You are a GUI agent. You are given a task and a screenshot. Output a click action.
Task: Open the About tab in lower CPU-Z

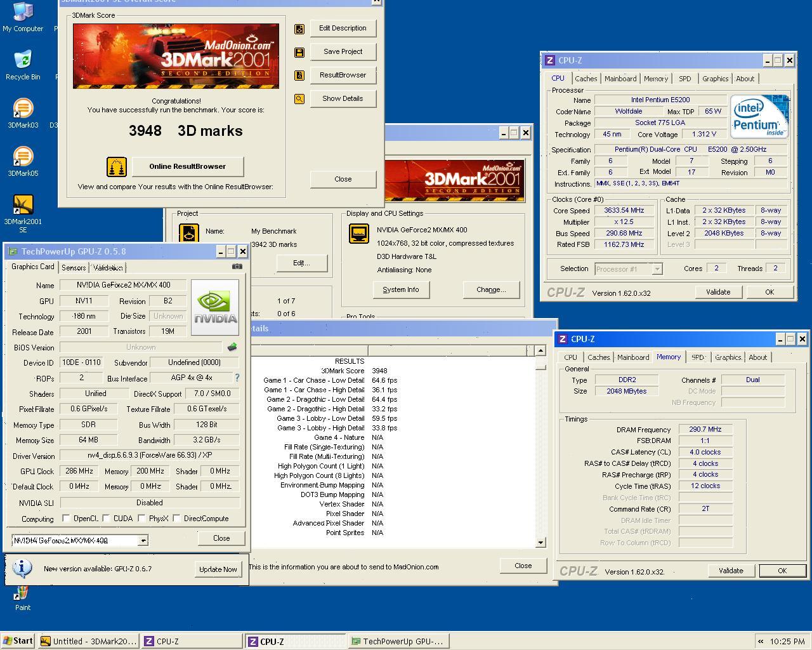pyautogui.click(x=758, y=357)
